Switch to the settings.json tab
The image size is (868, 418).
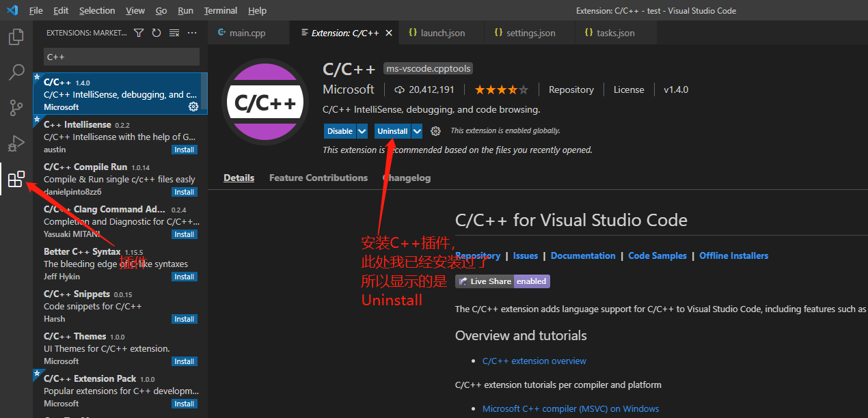pyautogui.click(x=529, y=33)
